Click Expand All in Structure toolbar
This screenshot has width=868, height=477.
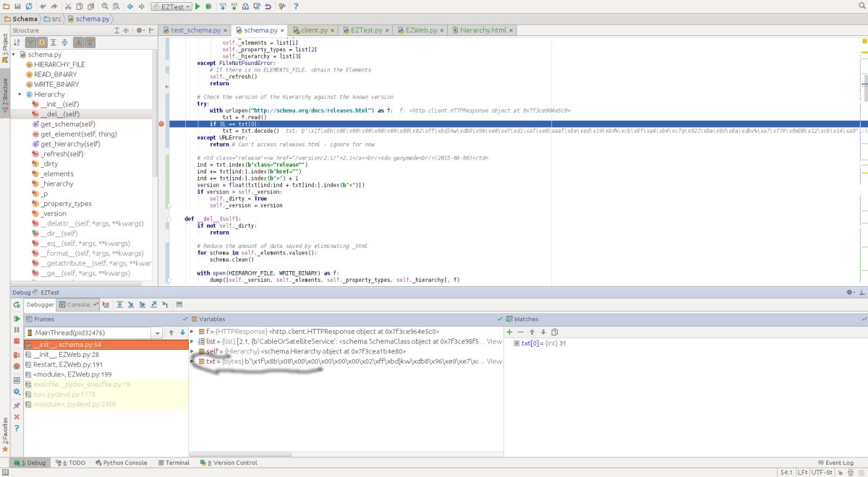click(x=53, y=43)
